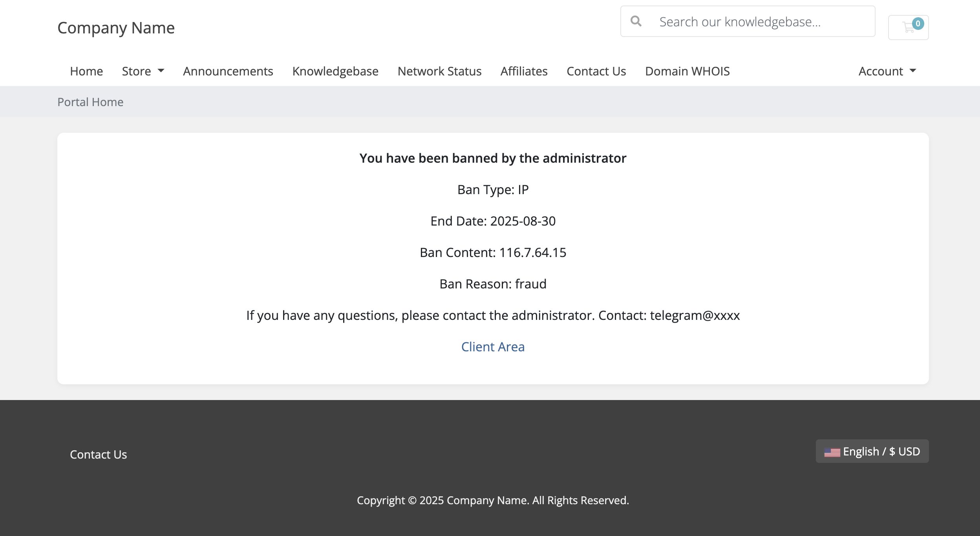
Task: Click Contact Us in top navigation
Action: (596, 71)
